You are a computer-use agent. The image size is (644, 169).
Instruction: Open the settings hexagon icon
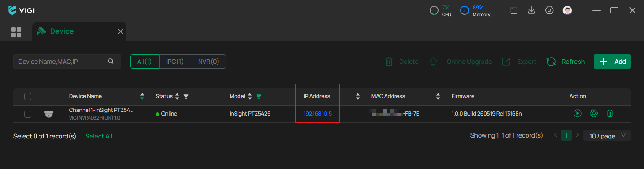(549, 10)
